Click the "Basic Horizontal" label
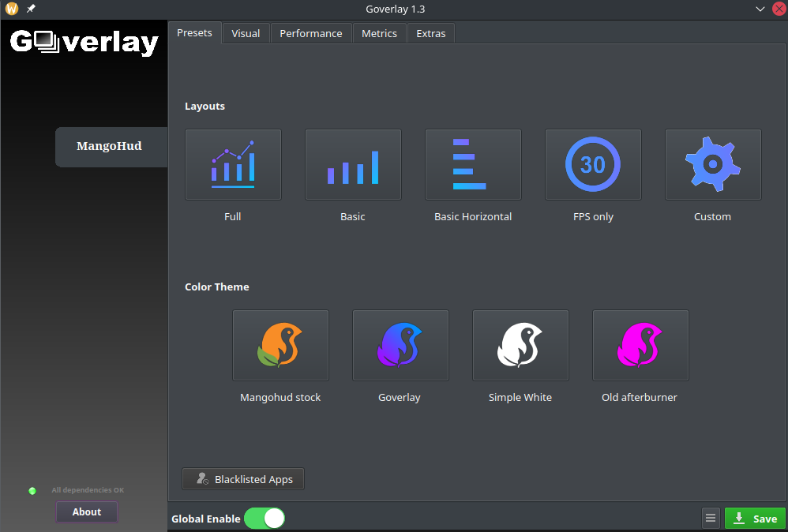Viewport: 788px width, 532px height. point(473,216)
